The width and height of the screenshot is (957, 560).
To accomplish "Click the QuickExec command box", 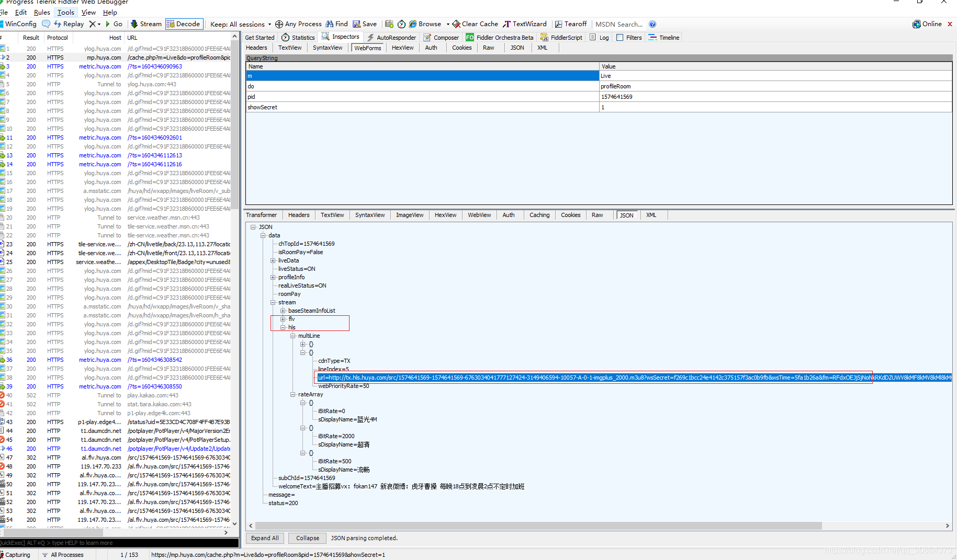I will 119,543.
